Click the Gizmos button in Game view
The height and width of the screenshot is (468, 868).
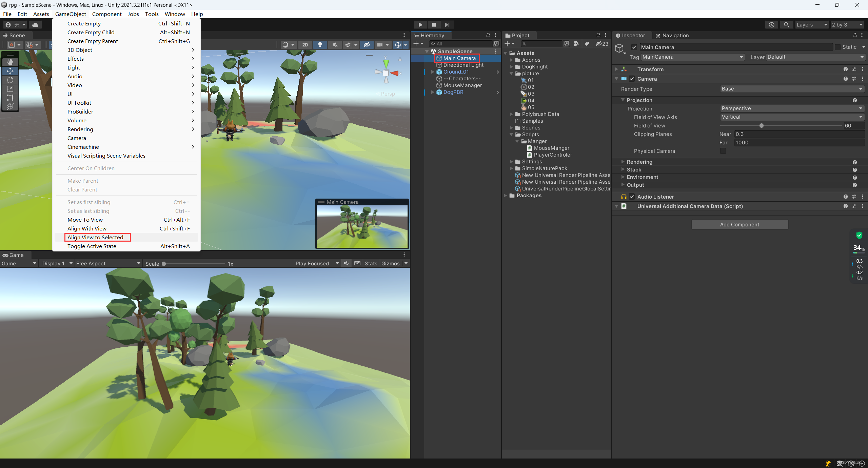click(391, 263)
